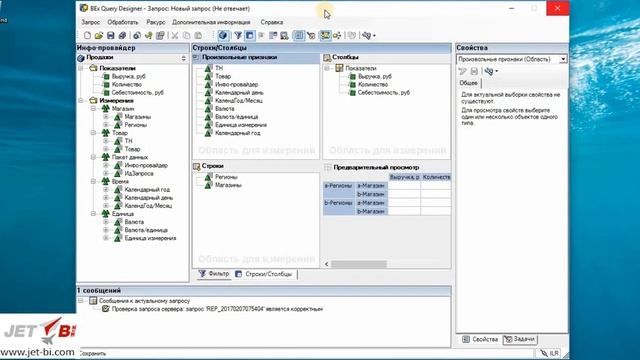Expand the Магазины characteristic node
This screenshot has height=360, width=640.
click(106, 117)
